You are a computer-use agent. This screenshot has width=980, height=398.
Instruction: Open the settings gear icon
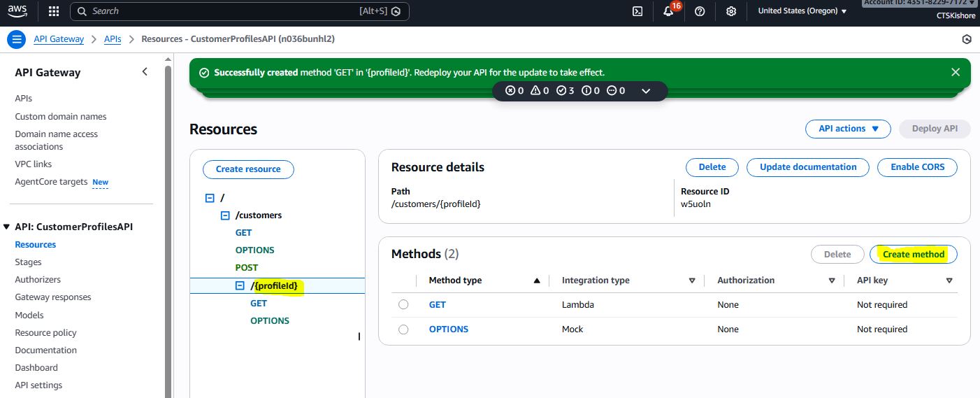tap(731, 11)
